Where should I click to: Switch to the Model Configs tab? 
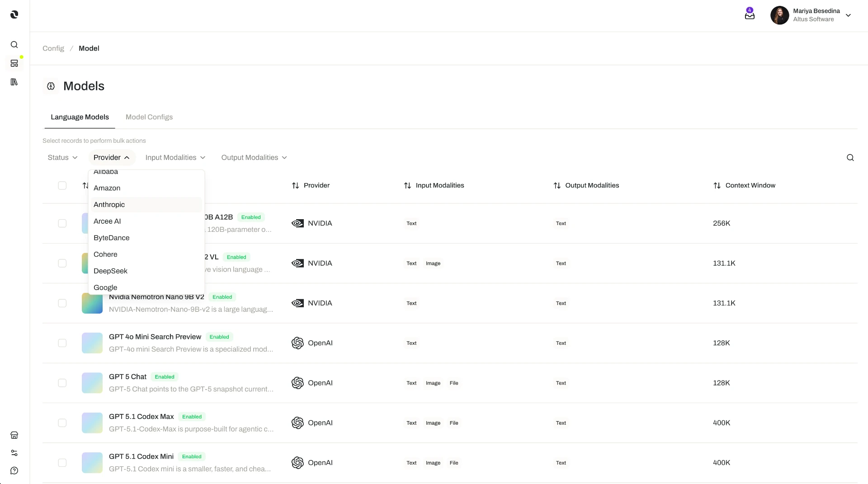pos(149,117)
